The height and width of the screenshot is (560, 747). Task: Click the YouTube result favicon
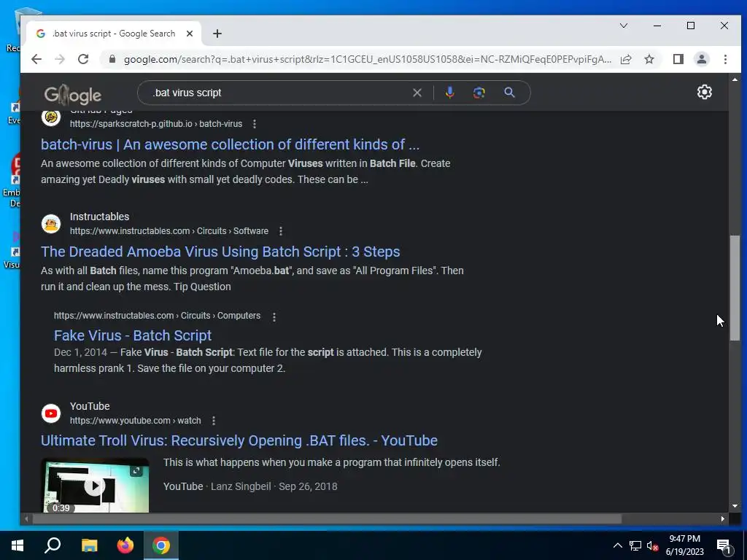[51, 413]
